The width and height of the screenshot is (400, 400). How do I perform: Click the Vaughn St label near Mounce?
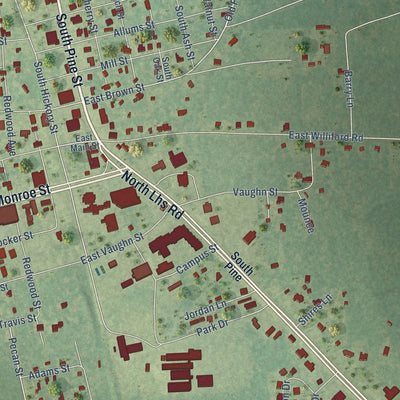click(255, 192)
